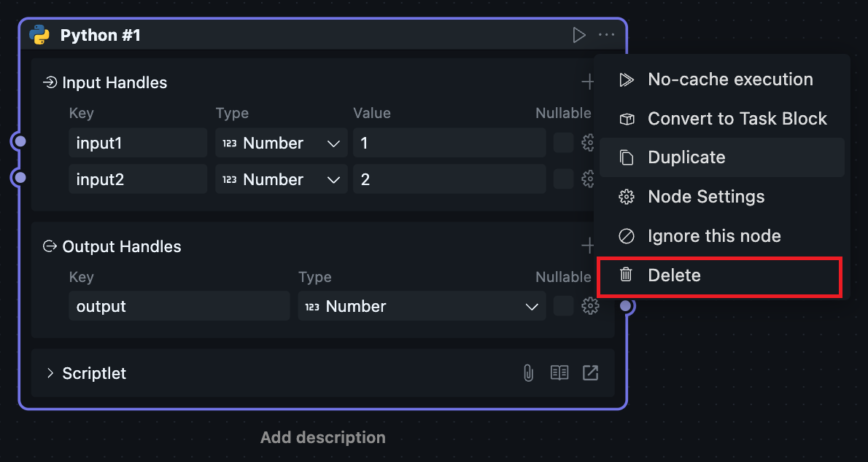The image size is (868, 462).
Task: Attach a file to the Scriptlet
Action: [x=528, y=373]
